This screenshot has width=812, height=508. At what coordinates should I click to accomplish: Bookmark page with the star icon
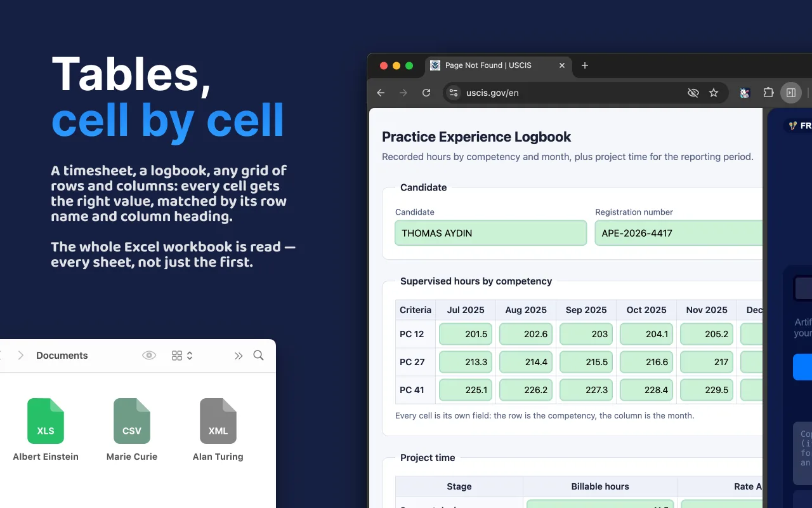pos(714,93)
